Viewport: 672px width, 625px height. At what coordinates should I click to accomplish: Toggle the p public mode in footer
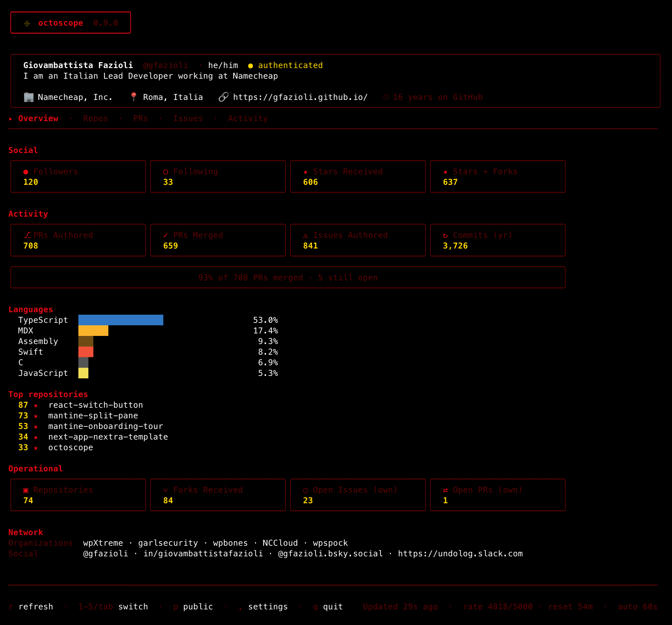coord(193,606)
